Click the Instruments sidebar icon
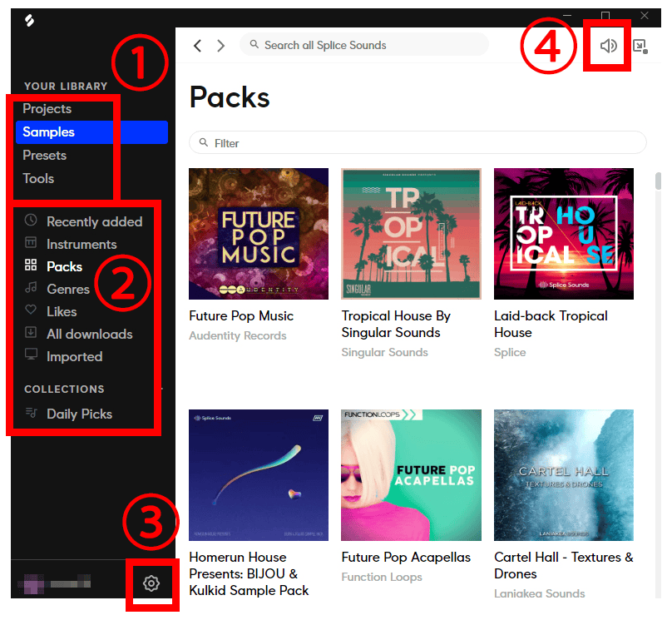Viewport: 672px width, 625px height. pos(31,242)
